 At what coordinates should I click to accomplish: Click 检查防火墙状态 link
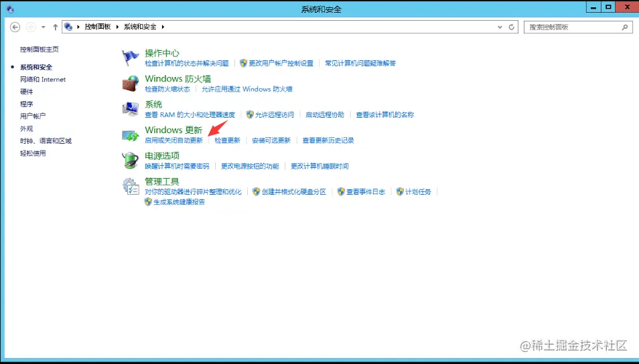pos(167,89)
